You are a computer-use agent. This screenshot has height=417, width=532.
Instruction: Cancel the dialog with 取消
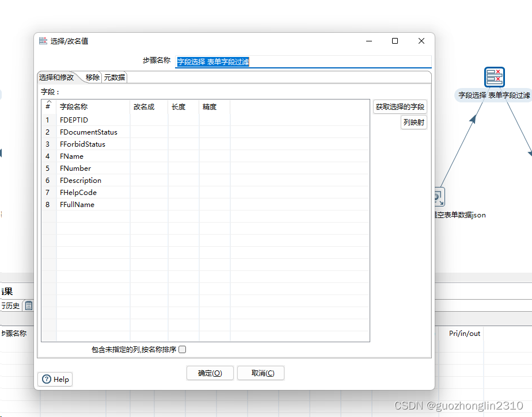coord(260,373)
